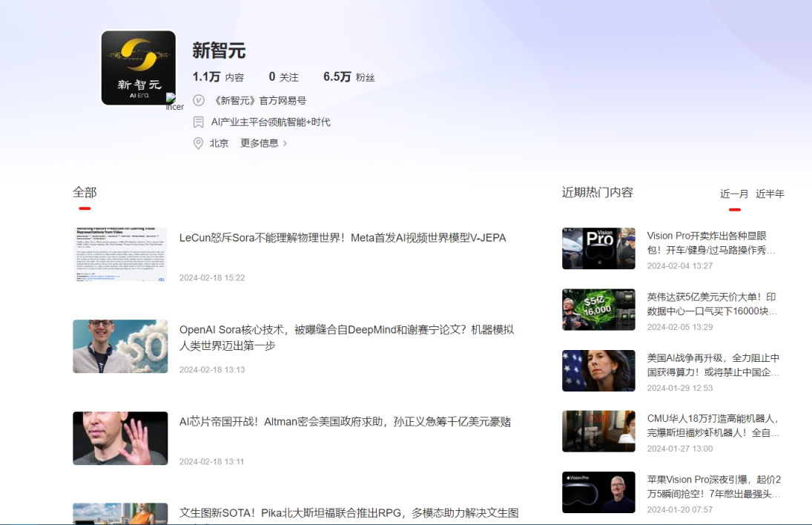
Task: Click the Sora cloud article thumbnail
Action: 120,346
